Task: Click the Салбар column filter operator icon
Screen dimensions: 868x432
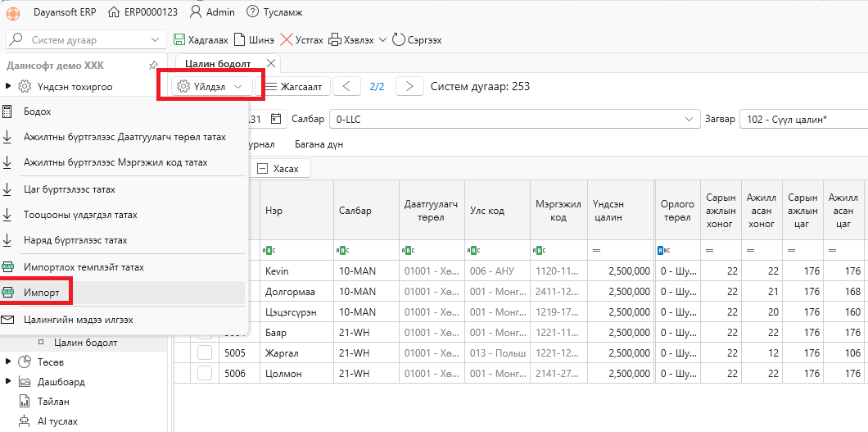Action: 341,250
